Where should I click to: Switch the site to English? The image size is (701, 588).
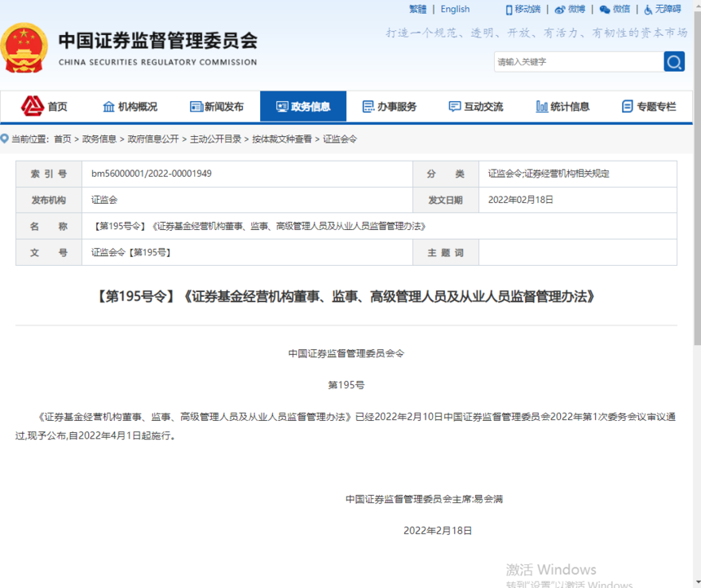tap(455, 10)
